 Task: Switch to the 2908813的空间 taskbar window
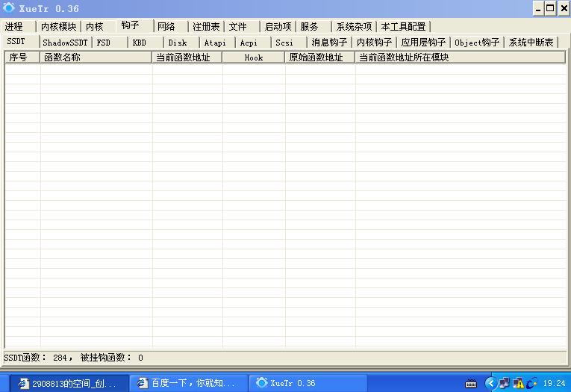(x=67, y=383)
